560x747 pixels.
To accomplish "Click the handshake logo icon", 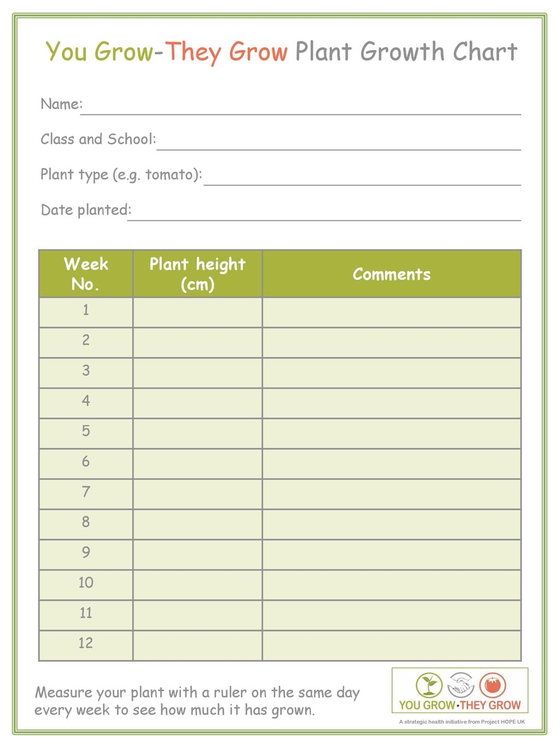I will 460,685.
